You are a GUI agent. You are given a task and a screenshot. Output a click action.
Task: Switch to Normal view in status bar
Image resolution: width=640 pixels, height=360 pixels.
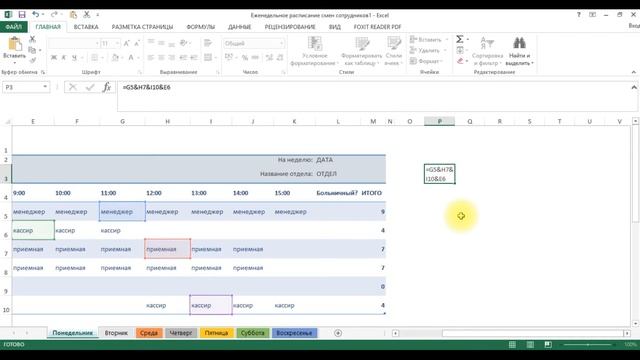coord(512,345)
